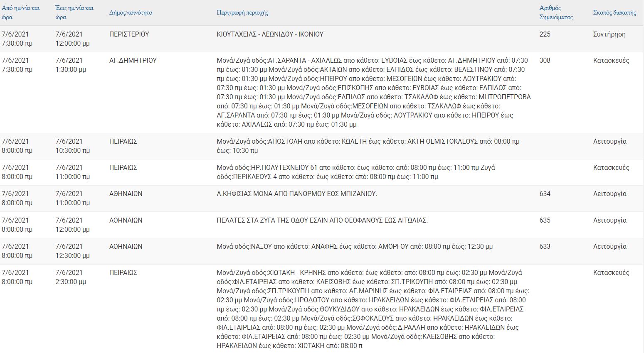Select note number 634 cell
This screenshot has height=353, width=644.
coord(545,194)
